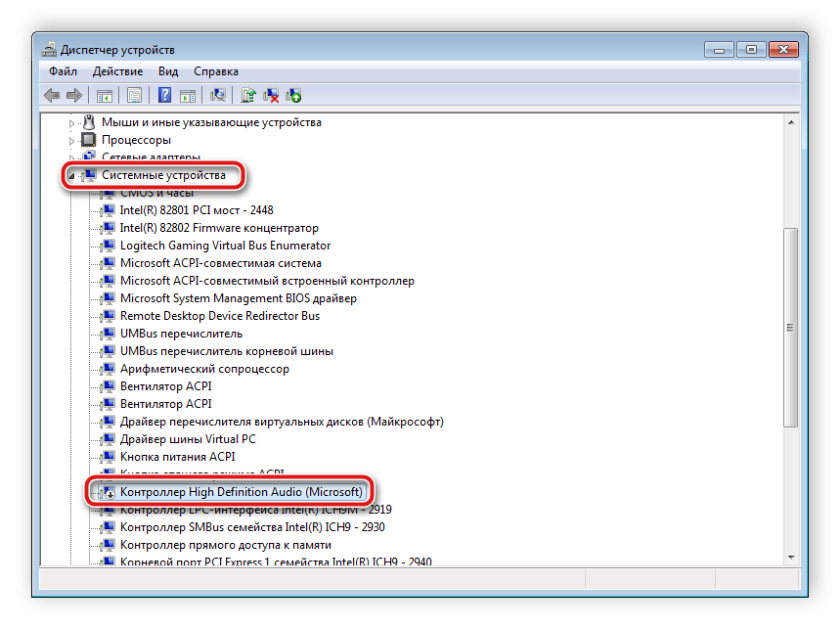This screenshot has height=629, width=840.
Task: Open the Справка menu
Action: [x=216, y=71]
